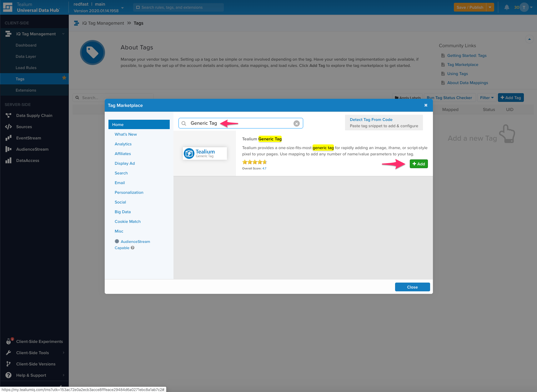Focus the marketplace Generic Tag search field

tap(241, 123)
